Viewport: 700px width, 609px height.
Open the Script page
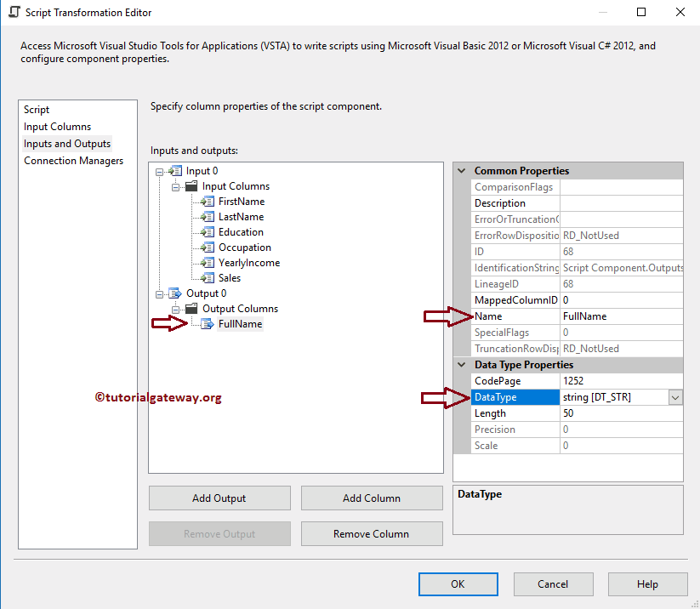[37, 110]
